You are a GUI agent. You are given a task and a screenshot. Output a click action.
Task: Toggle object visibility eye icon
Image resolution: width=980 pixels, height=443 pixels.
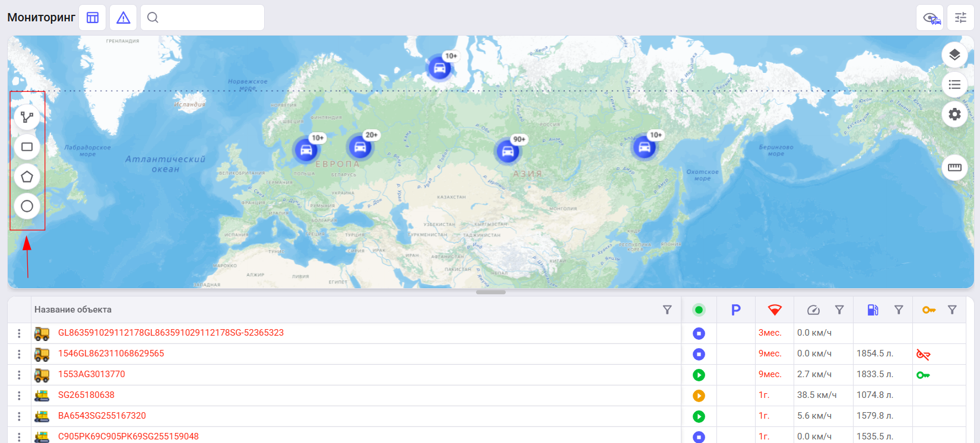tap(931, 18)
